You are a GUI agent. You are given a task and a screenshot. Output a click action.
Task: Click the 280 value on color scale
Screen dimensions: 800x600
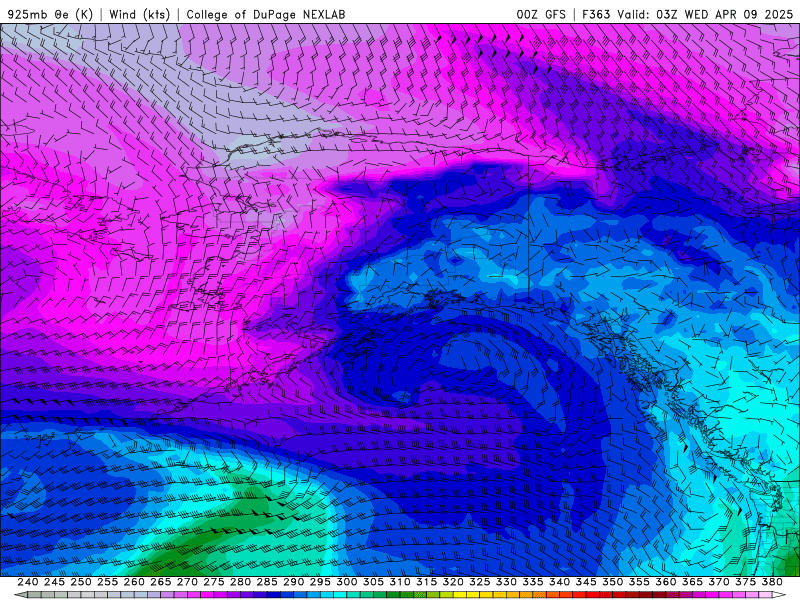(x=240, y=582)
